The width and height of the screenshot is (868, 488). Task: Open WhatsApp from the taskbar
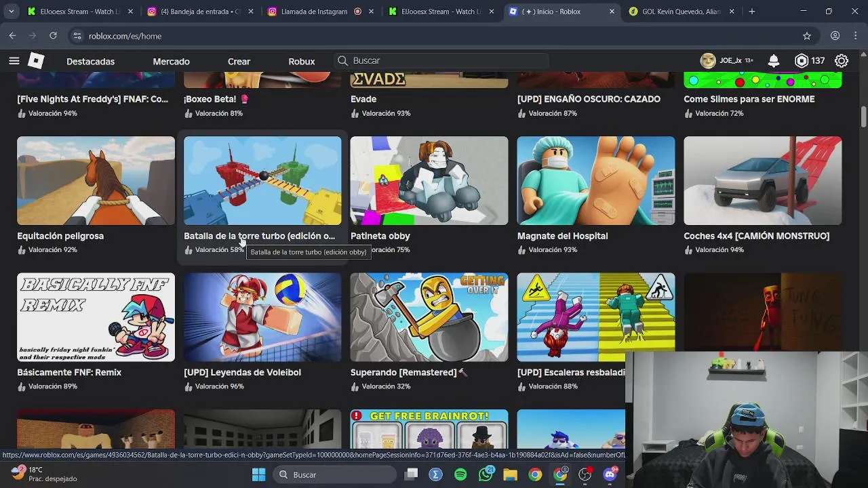[x=486, y=474]
